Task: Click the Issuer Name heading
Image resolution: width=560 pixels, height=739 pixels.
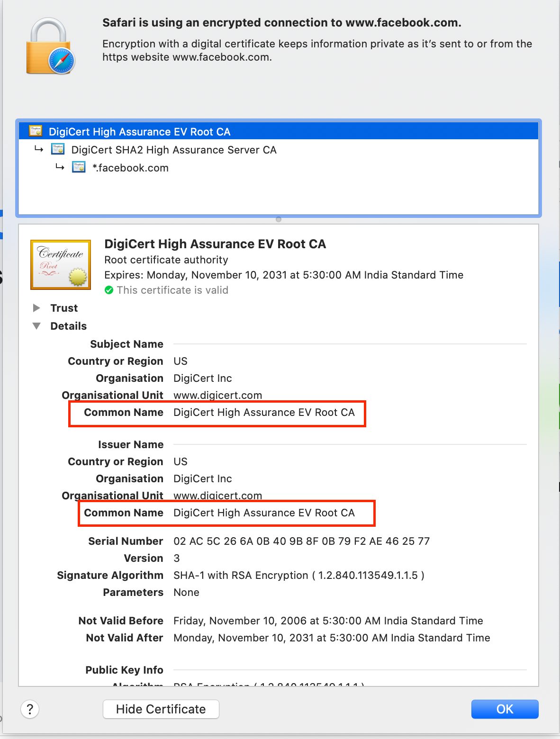Action: click(x=131, y=444)
